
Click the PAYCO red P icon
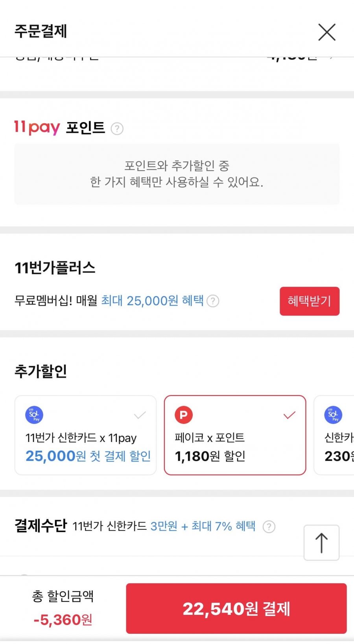pos(183,415)
